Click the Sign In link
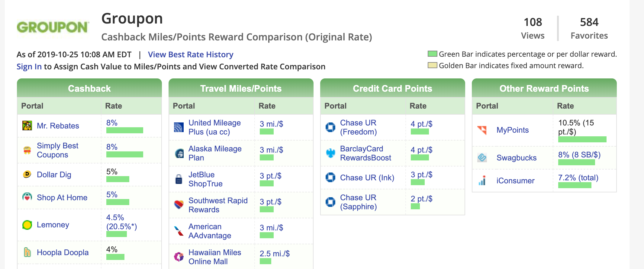The height and width of the screenshot is (269, 644). click(x=29, y=67)
